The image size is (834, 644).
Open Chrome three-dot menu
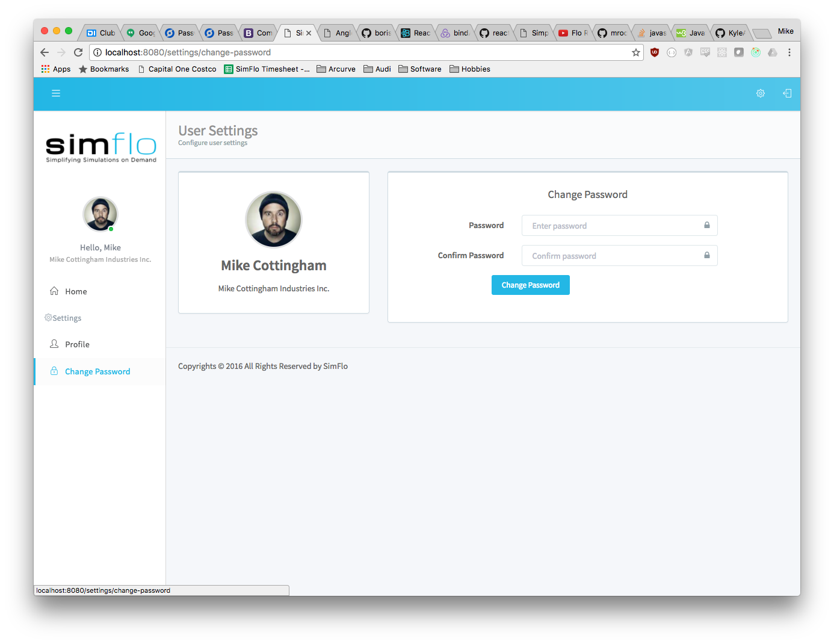click(x=789, y=52)
